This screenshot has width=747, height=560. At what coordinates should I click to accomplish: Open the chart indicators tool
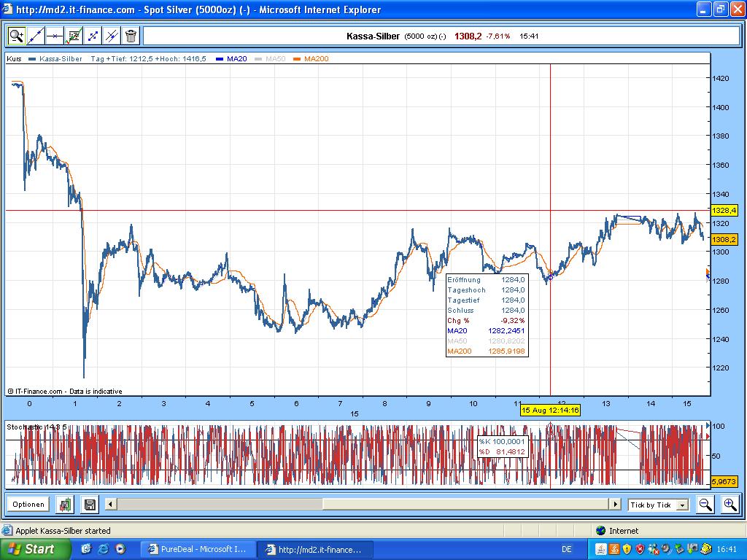click(74, 36)
